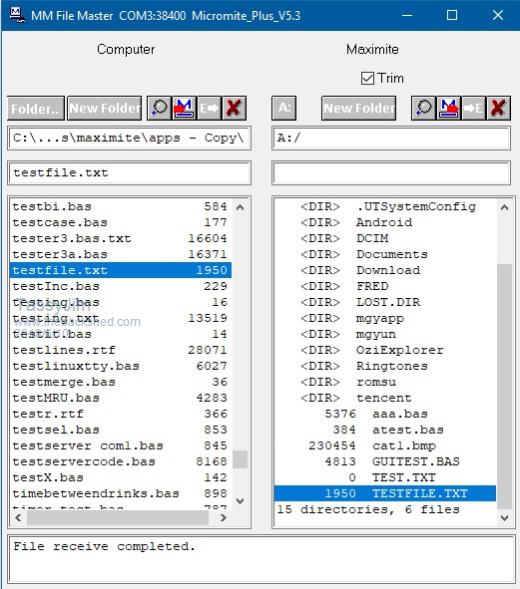This screenshot has width=520, height=589.
Task: Select LOST.DIR directory in Maximite list
Action: click(385, 302)
